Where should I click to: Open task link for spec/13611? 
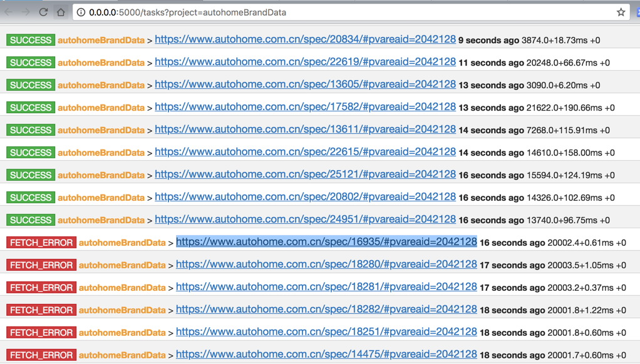(x=305, y=129)
